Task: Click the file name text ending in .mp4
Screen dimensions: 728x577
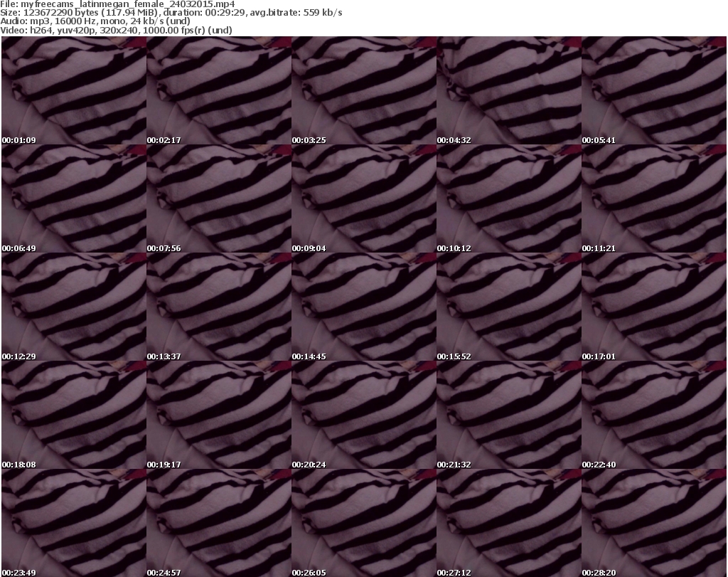Action: [128, 4]
